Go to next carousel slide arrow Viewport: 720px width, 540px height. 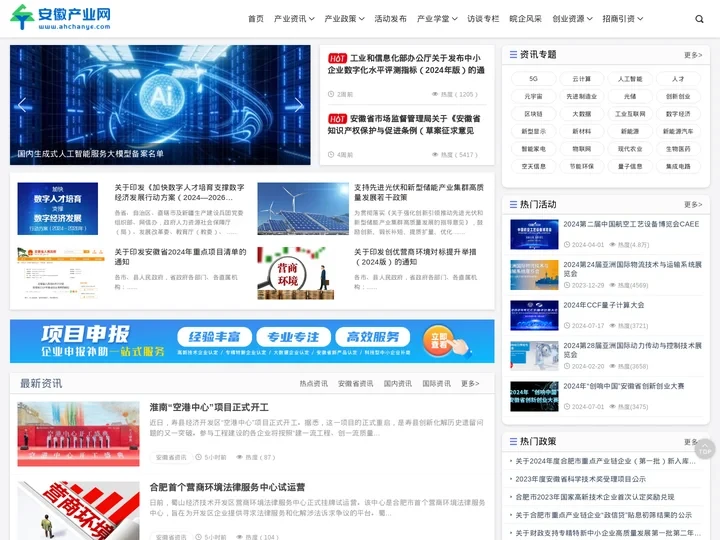(x=298, y=105)
